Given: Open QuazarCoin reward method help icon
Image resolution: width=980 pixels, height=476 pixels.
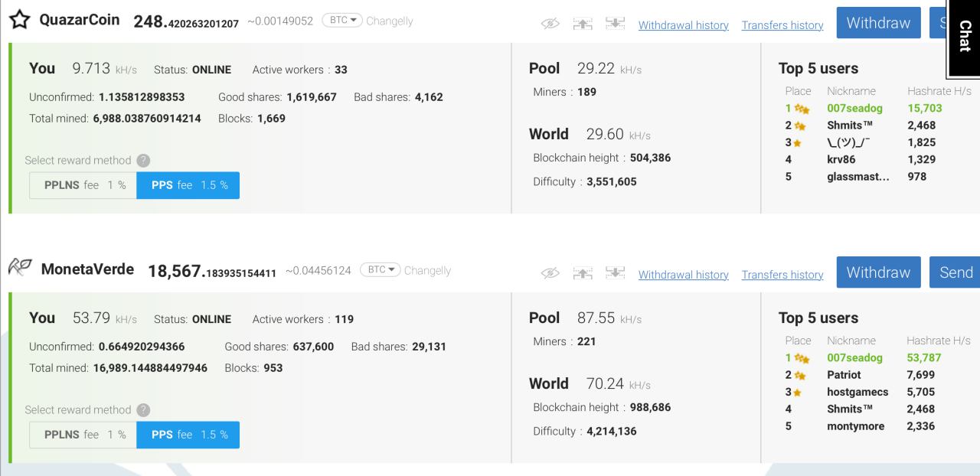Looking at the screenshot, I should (x=143, y=161).
